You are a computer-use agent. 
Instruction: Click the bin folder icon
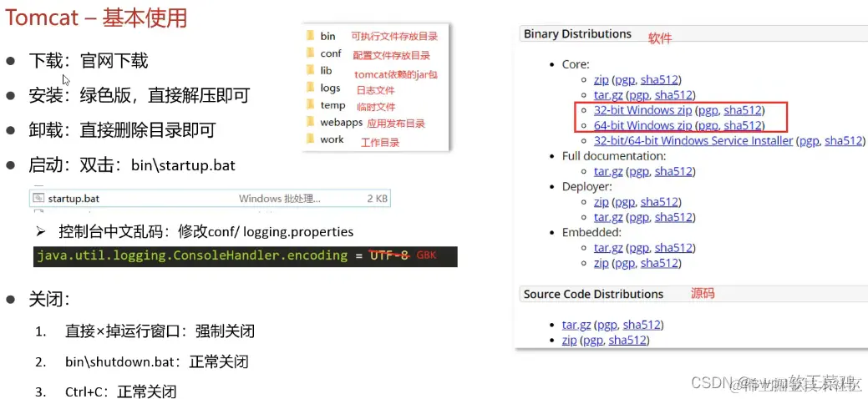click(x=310, y=36)
